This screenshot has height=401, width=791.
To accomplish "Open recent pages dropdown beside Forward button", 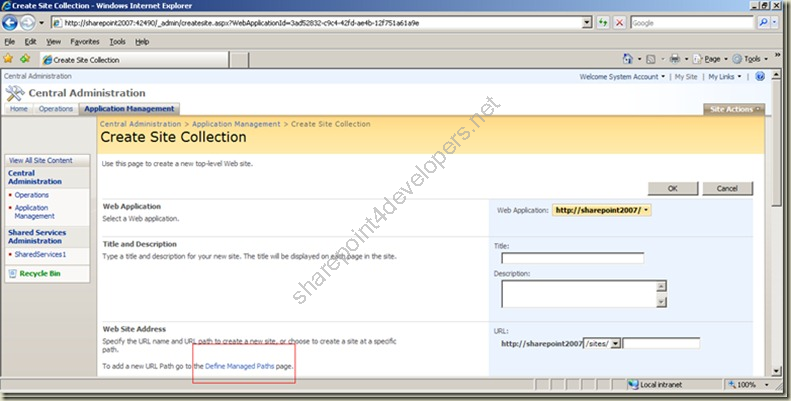I will pos(41,23).
